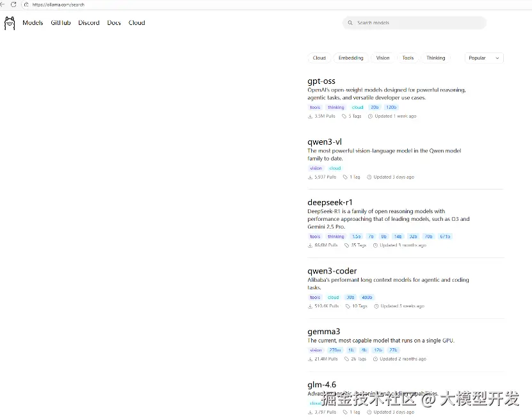This screenshot has width=532, height=420.
Task: Click the gpt-oss description text
Action: 387,94
